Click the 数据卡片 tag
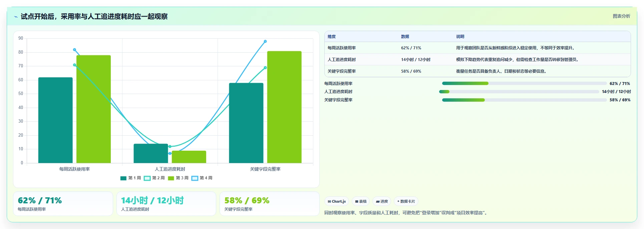 coord(406,201)
